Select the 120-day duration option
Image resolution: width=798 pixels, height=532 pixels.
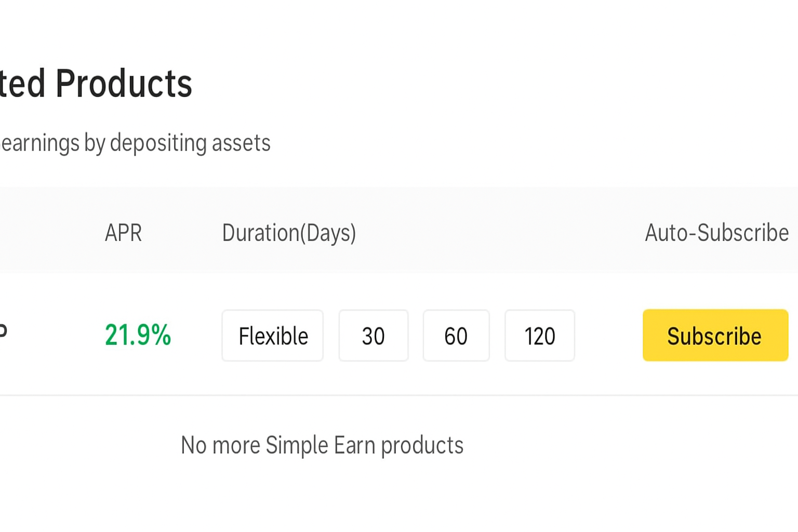[539, 336]
